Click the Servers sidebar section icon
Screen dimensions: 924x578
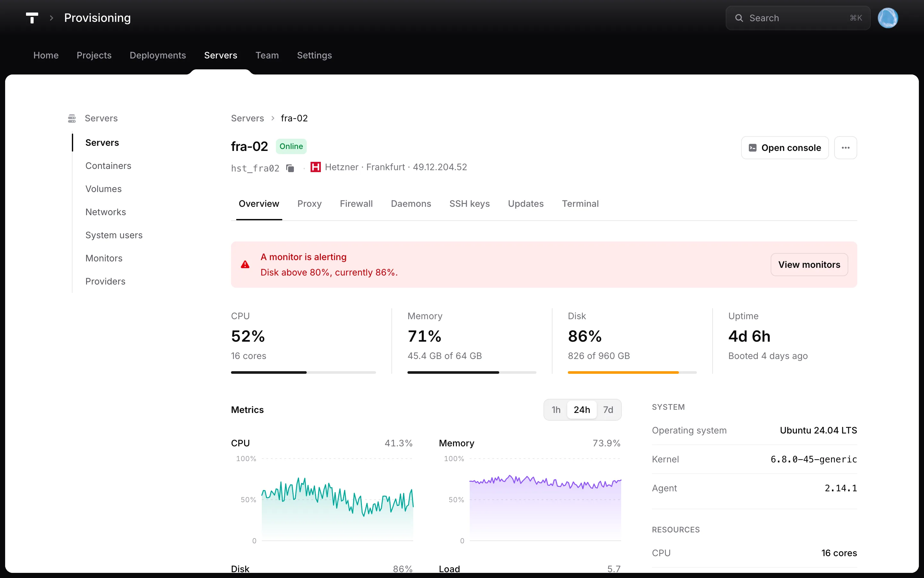point(72,118)
